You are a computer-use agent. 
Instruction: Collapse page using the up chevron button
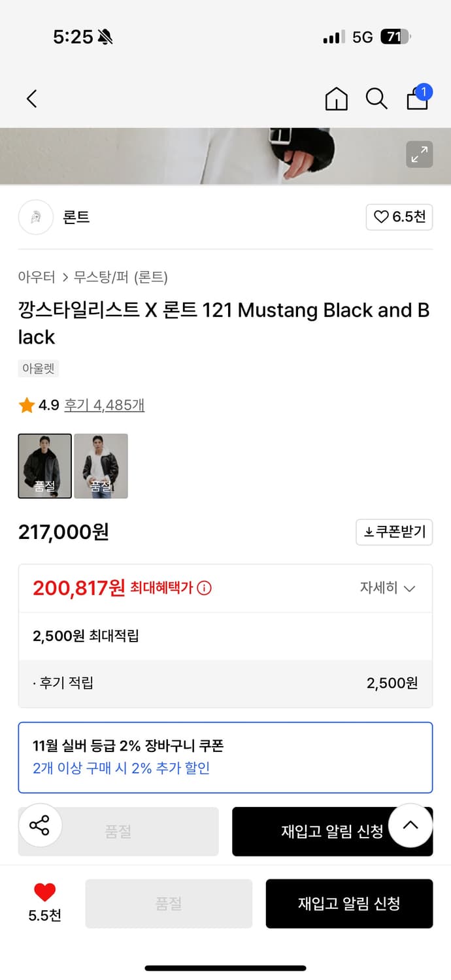pyautogui.click(x=410, y=825)
